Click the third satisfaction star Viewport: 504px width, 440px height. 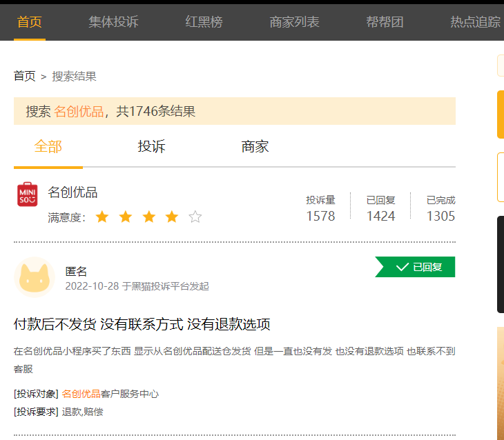(x=148, y=217)
